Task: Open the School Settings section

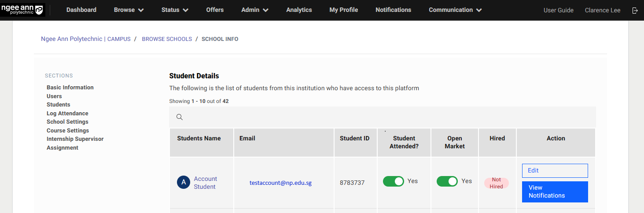Action: point(67,121)
